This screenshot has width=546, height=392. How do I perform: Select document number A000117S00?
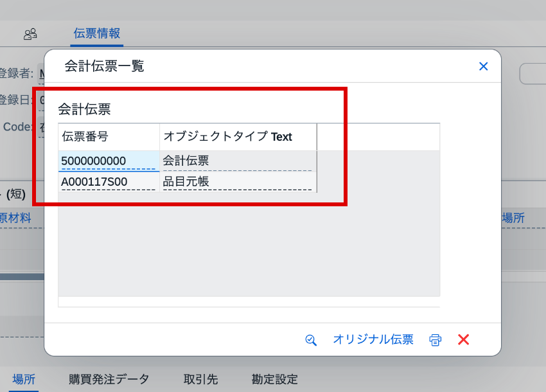pyautogui.click(x=109, y=182)
